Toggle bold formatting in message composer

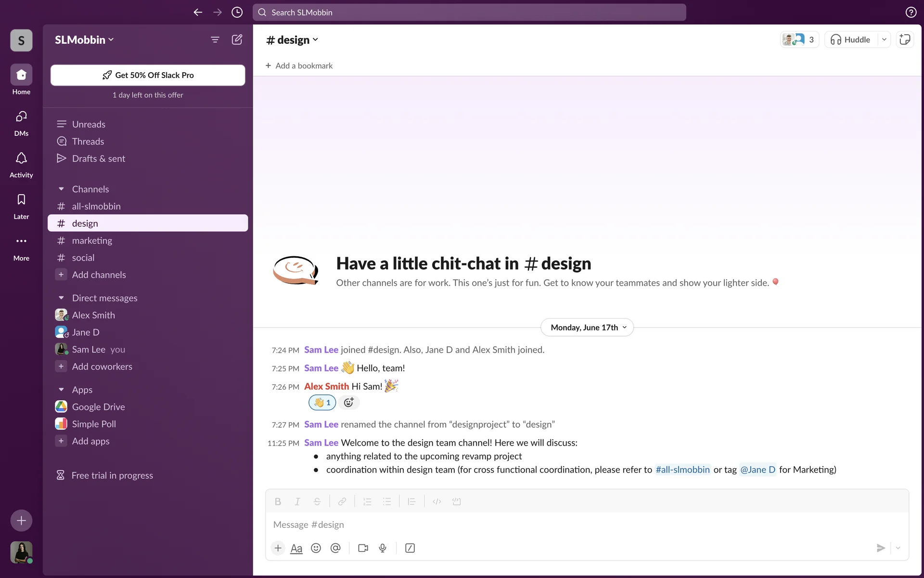pyautogui.click(x=278, y=501)
